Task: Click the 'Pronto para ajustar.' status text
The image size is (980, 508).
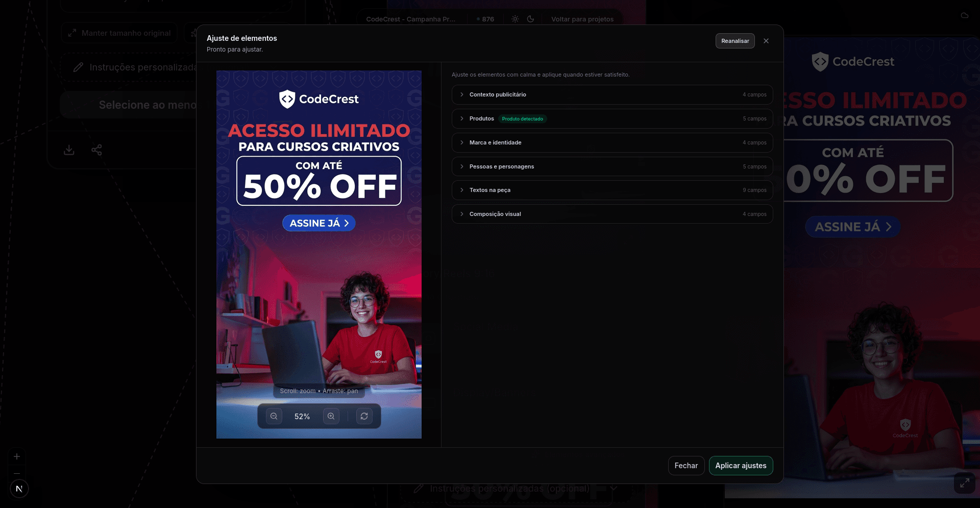Action: (x=235, y=50)
